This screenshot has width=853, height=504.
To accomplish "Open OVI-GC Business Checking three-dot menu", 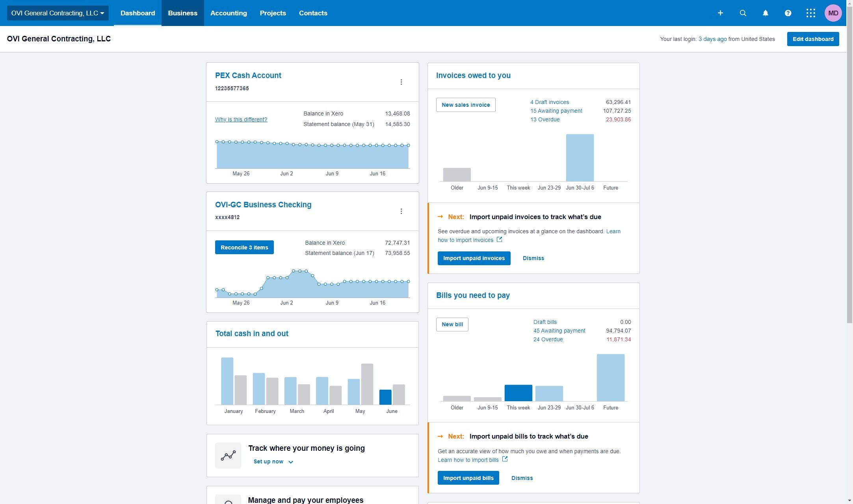I will pos(401,211).
